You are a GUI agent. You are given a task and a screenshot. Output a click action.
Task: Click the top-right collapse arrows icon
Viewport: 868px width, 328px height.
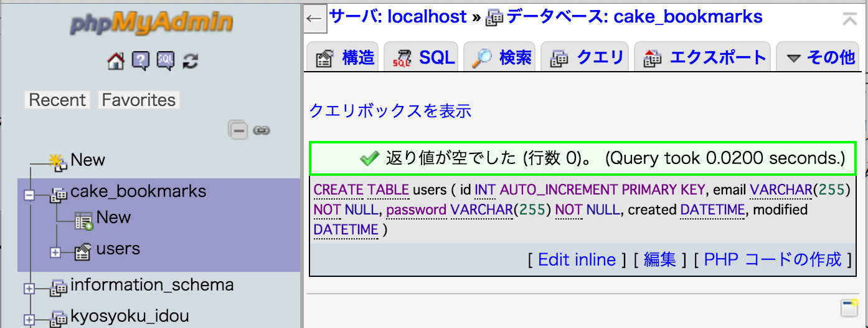pyautogui.click(x=850, y=19)
